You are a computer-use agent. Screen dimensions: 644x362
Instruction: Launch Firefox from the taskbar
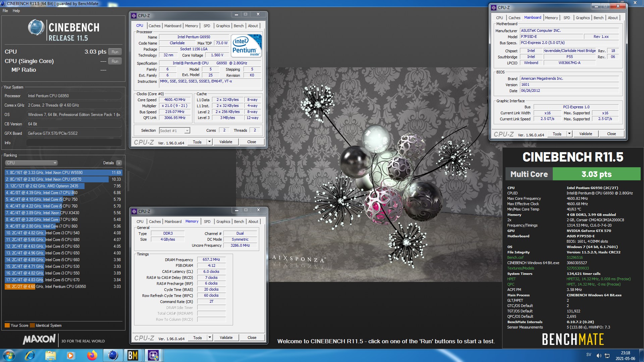pos(92,355)
